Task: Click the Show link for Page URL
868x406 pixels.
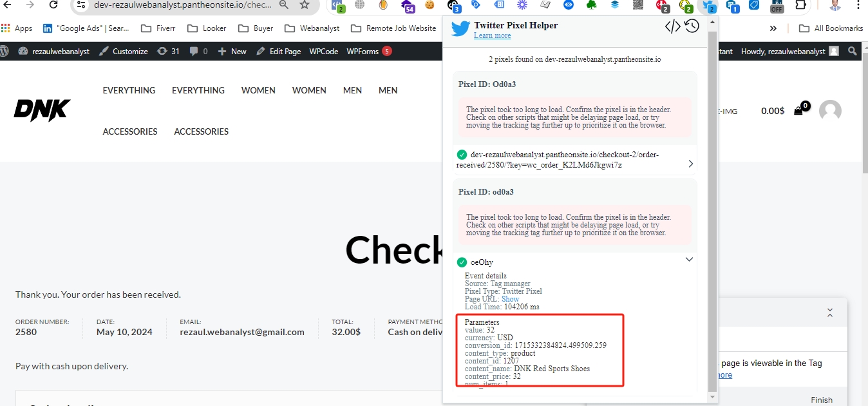Action: tap(510, 299)
